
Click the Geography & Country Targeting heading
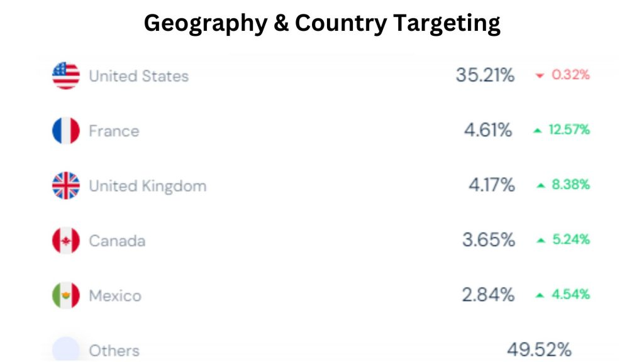[x=322, y=23]
